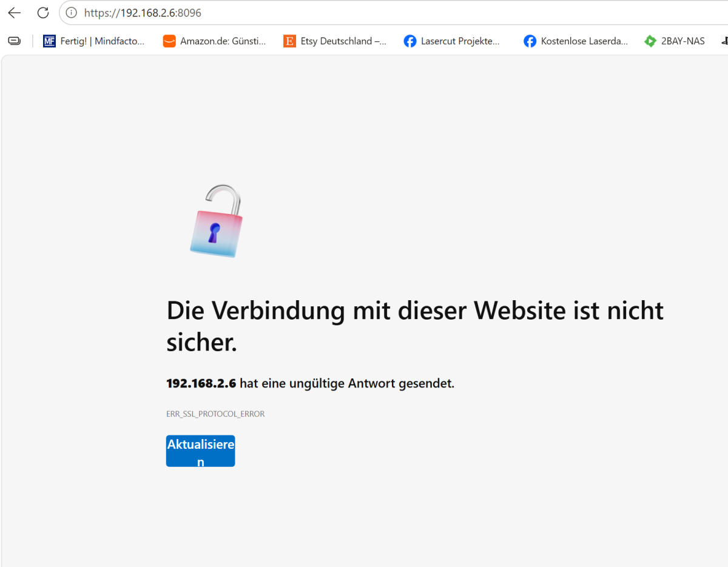Open the Fertig! | Mindfactory bookmark

click(x=94, y=41)
